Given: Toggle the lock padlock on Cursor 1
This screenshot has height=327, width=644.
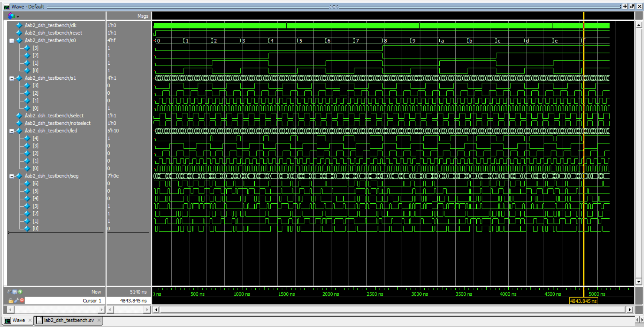Looking at the screenshot, I should [11, 301].
